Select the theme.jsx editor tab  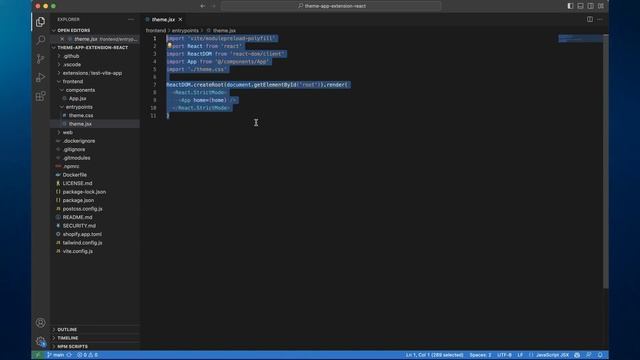pos(163,19)
